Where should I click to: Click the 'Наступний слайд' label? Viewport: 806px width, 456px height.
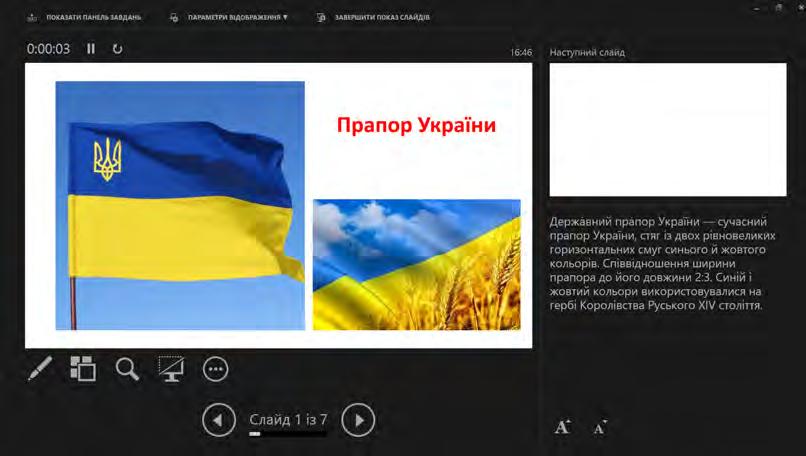click(587, 52)
